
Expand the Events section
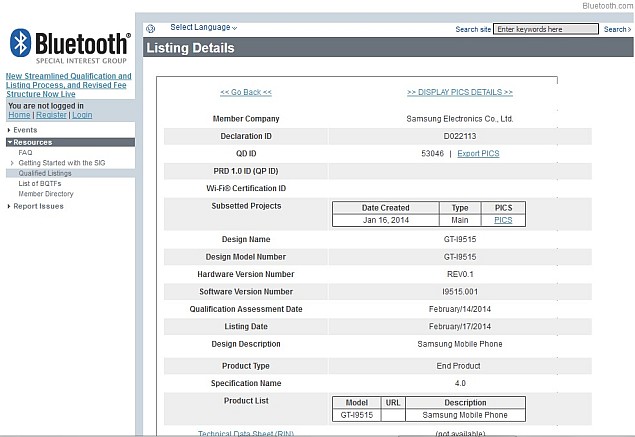click(x=25, y=130)
